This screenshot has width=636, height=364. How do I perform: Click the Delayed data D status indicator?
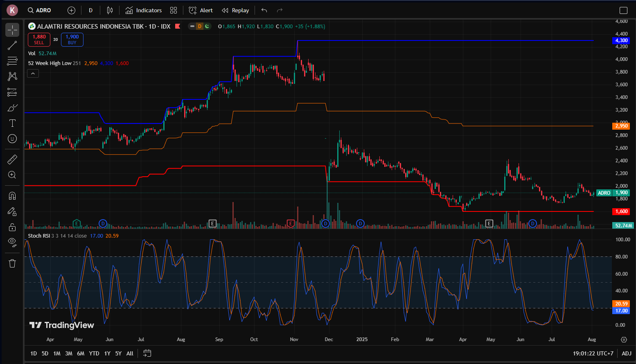click(200, 26)
